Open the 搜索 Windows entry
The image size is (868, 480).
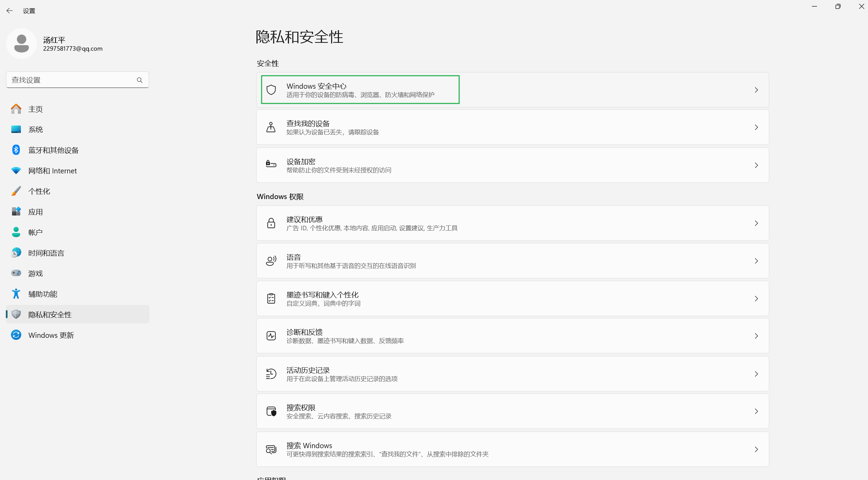coord(513,449)
